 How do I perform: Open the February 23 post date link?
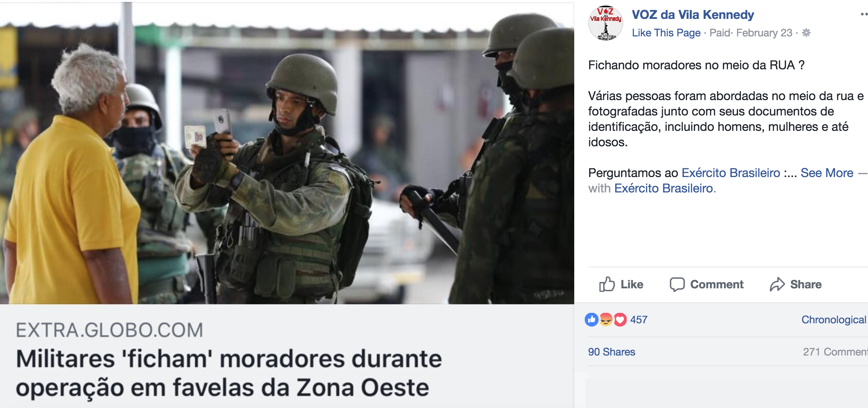coord(764,33)
